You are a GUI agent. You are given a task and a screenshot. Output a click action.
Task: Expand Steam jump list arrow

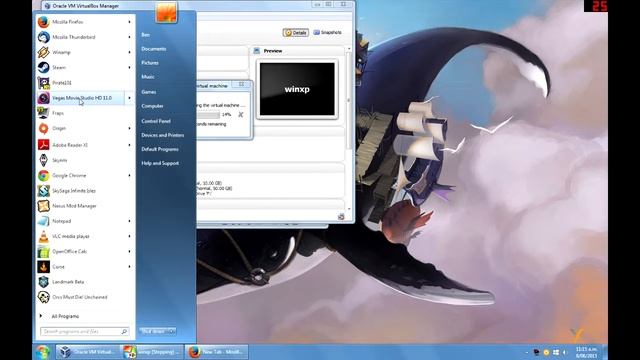pyautogui.click(x=129, y=67)
